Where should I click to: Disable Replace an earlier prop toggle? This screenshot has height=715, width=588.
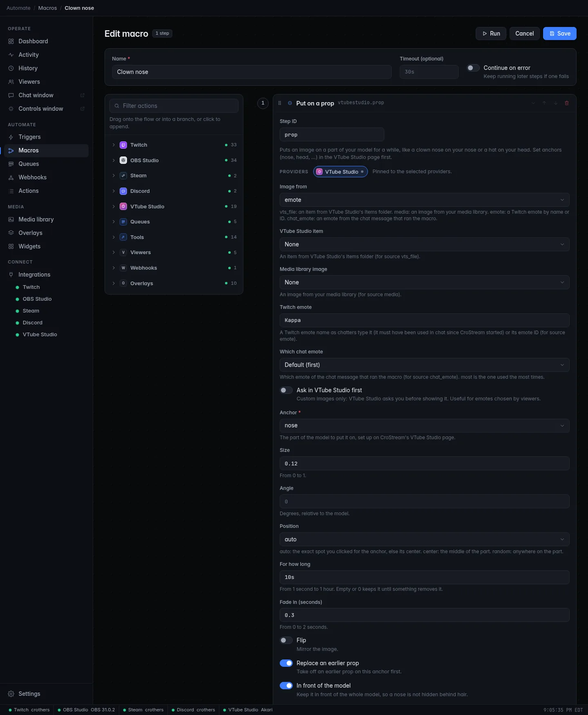(x=286, y=663)
